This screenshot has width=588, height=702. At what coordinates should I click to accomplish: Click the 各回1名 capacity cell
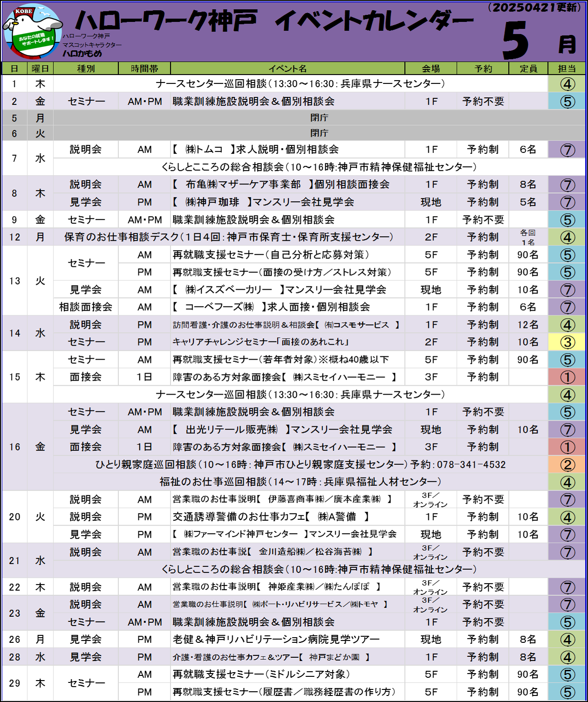(x=528, y=237)
